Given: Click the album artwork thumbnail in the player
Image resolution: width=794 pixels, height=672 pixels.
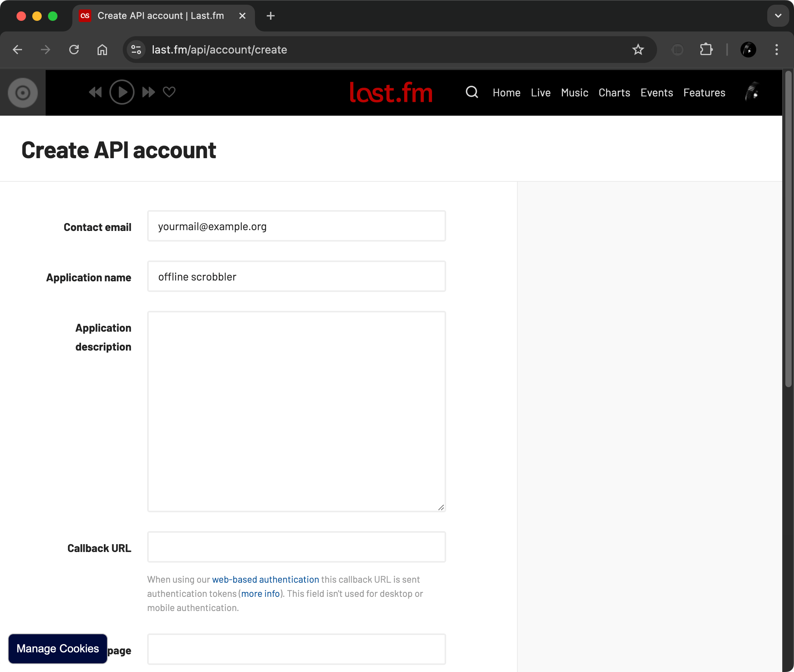Looking at the screenshot, I should point(22,92).
